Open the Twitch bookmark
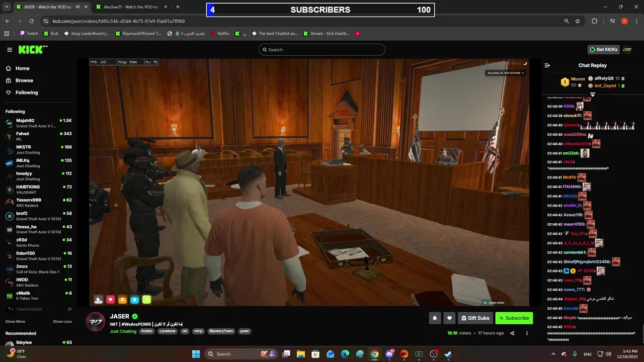The width and height of the screenshot is (644, 362). [29, 34]
